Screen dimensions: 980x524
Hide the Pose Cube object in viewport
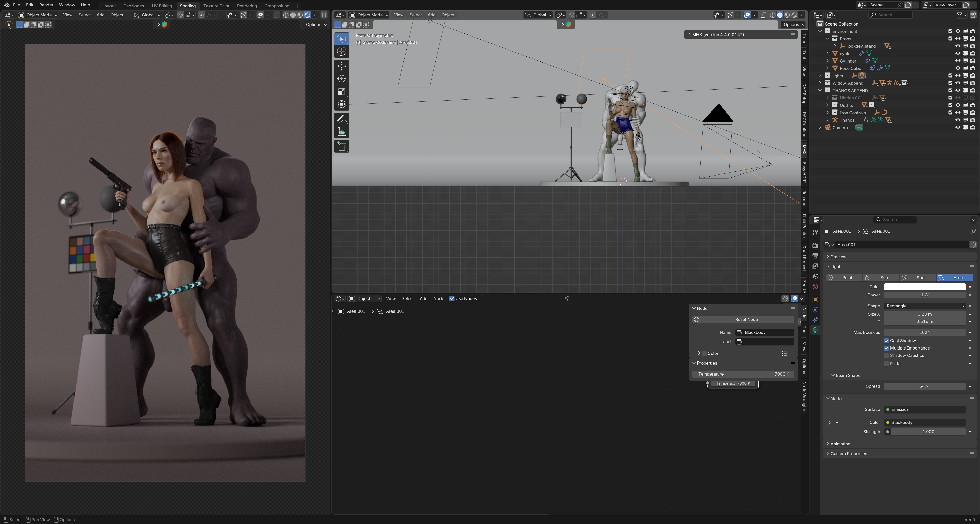pyautogui.click(x=958, y=68)
